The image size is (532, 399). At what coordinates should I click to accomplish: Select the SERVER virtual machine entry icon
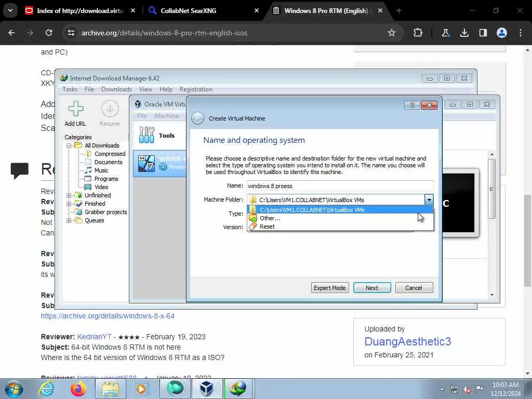[x=147, y=164]
